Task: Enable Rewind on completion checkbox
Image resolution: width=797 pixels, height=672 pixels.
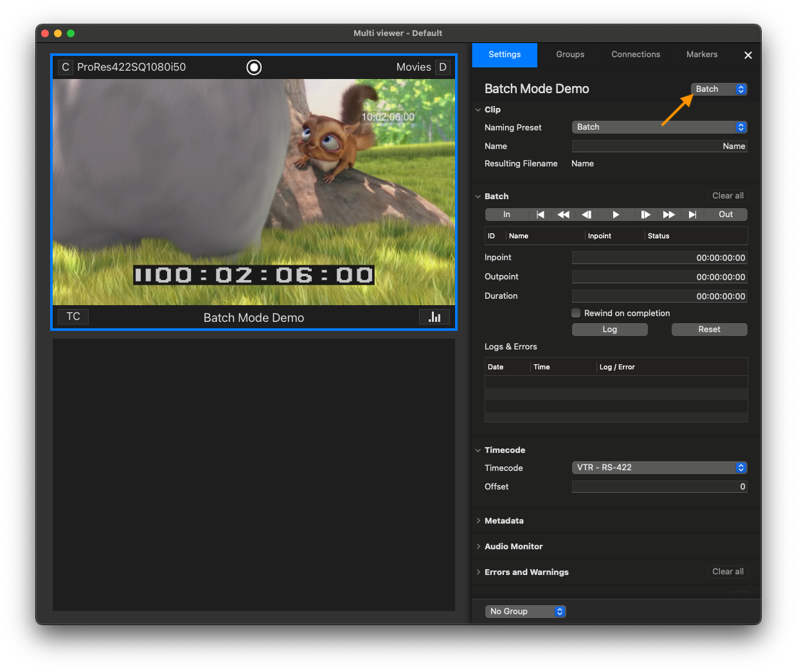Action: point(576,313)
